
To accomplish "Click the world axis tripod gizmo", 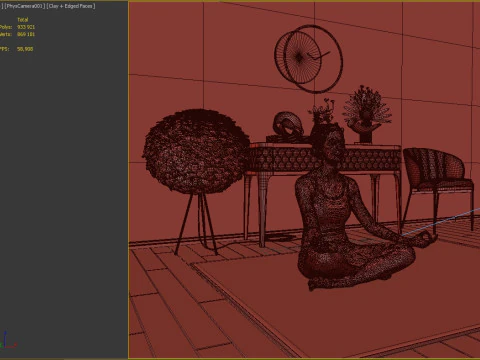I will point(8,340).
